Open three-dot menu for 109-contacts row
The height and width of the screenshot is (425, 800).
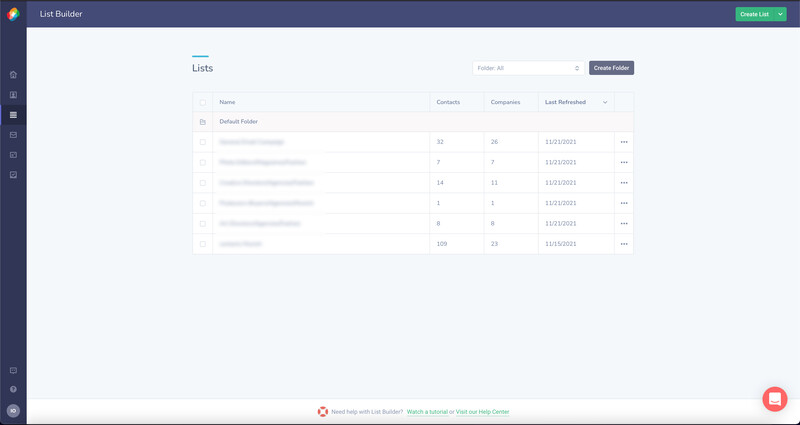click(624, 244)
